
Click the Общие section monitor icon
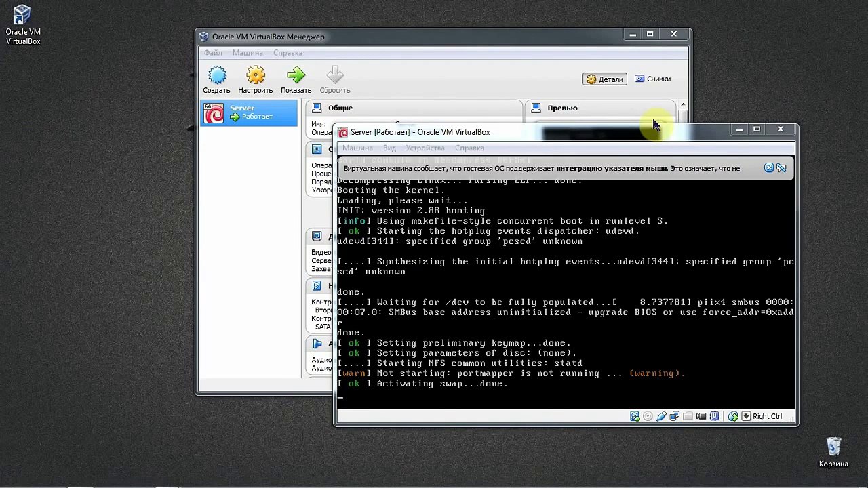(317, 108)
